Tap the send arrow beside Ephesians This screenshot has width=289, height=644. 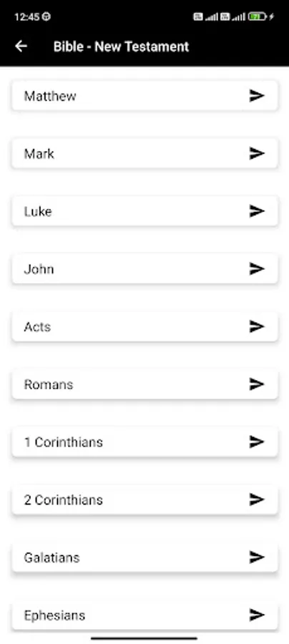coord(257,615)
